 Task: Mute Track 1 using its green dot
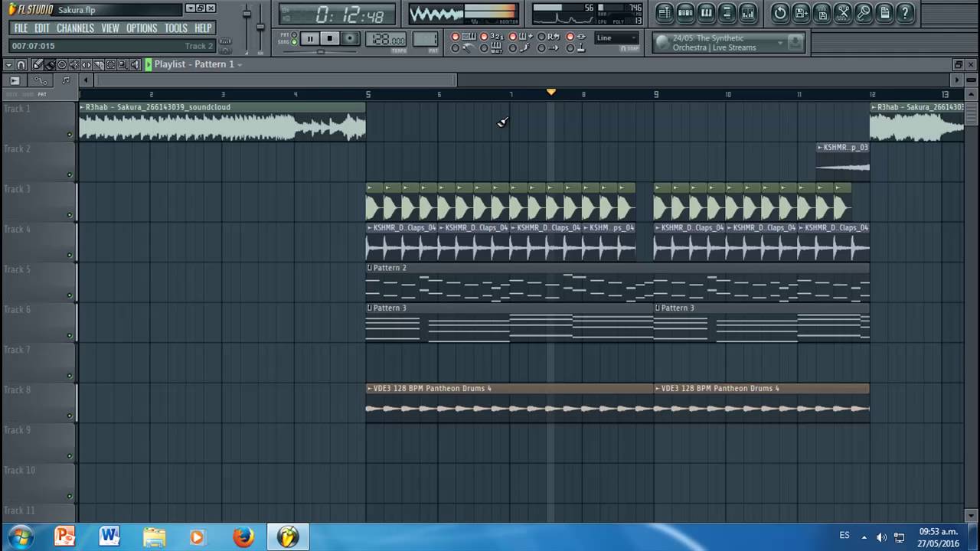[x=70, y=135]
